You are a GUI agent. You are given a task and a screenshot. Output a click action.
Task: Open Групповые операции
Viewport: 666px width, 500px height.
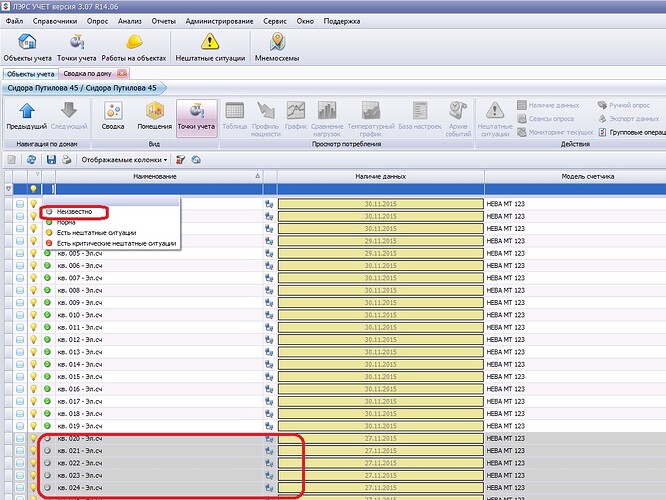[632, 132]
